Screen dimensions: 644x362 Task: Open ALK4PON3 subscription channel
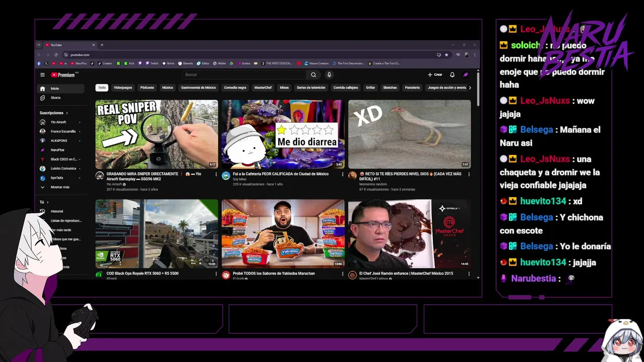click(x=61, y=141)
